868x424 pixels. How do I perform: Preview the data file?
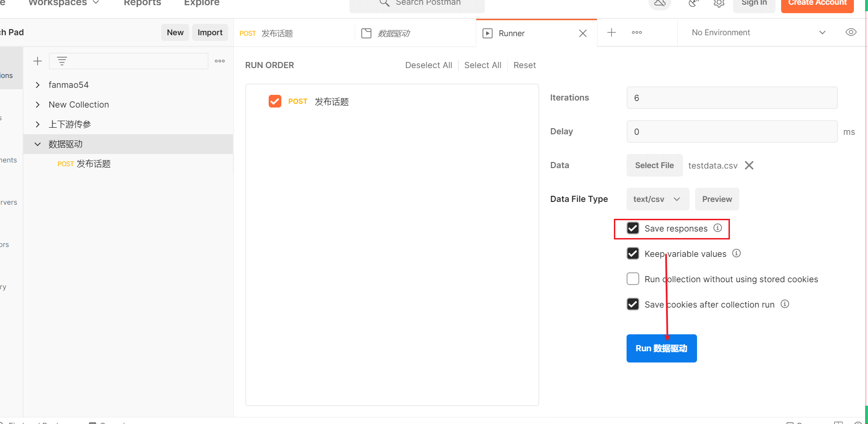pyautogui.click(x=717, y=199)
